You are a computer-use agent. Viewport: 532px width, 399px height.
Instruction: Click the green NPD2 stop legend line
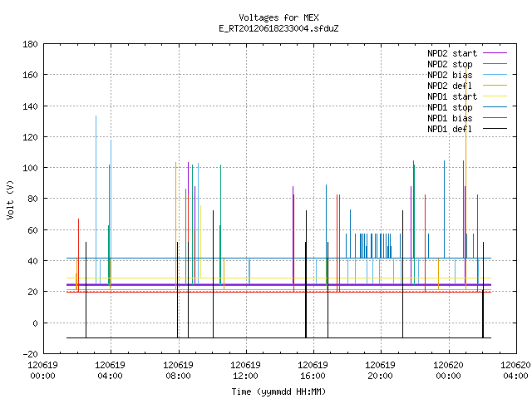coord(495,63)
